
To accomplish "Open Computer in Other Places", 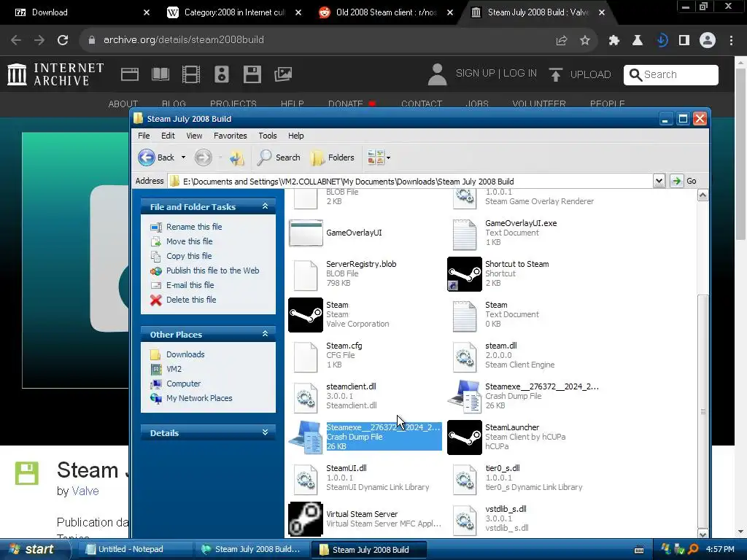I will [183, 384].
